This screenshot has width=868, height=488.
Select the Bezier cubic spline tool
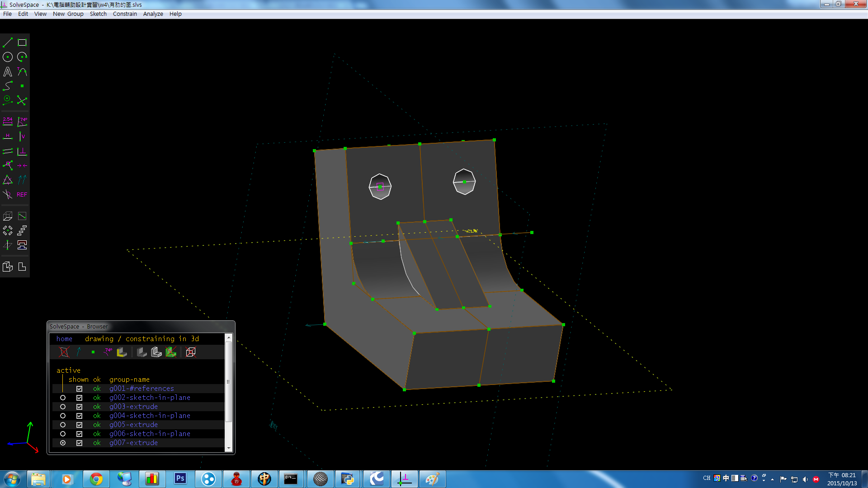(8, 86)
